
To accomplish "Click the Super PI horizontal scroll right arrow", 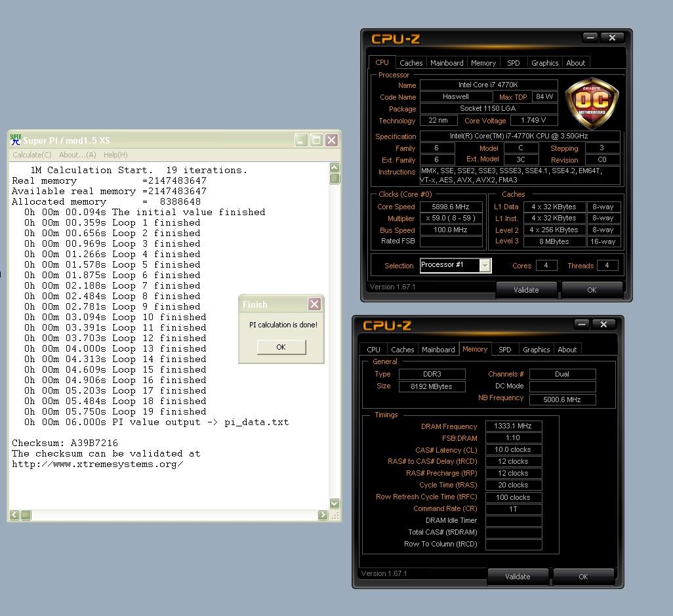I will point(323,515).
